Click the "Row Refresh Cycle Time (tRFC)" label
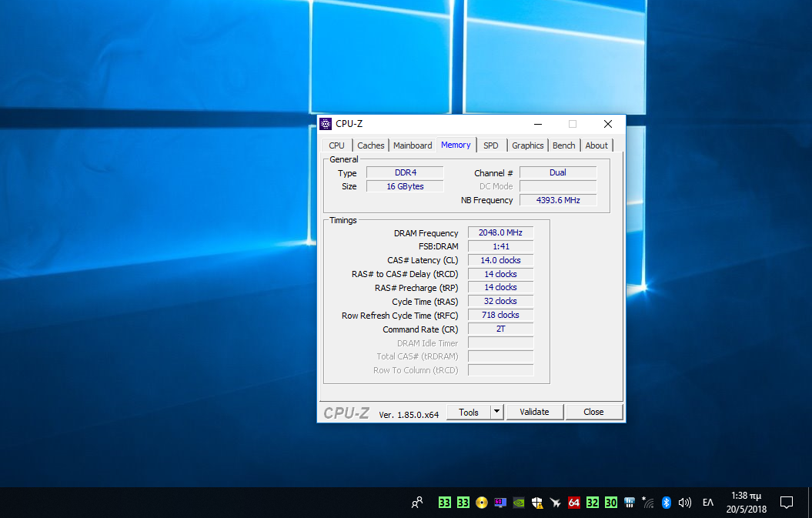Image resolution: width=812 pixels, height=518 pixels. pyautogui.click(x=399, y=316)
